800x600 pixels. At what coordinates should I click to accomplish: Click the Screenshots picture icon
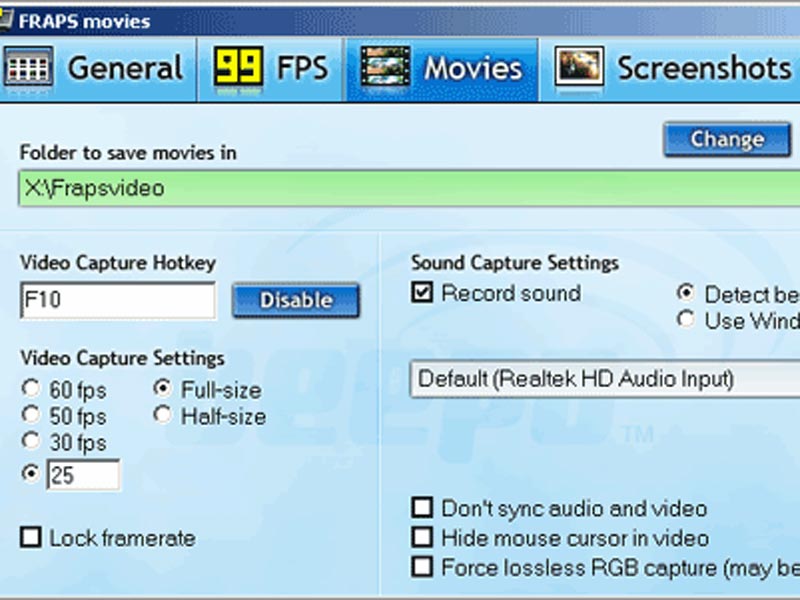(x=579, y=68)
